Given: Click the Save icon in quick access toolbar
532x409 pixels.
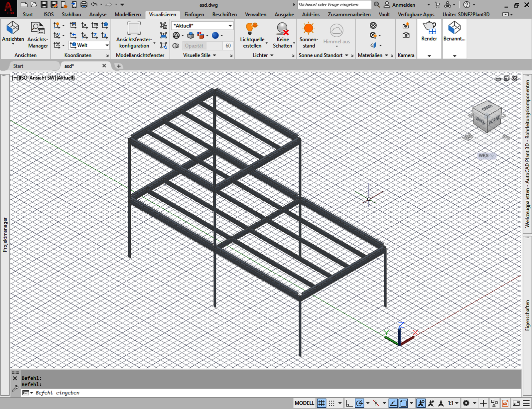Looking at the screenshot, I should [x=44, y=5].
